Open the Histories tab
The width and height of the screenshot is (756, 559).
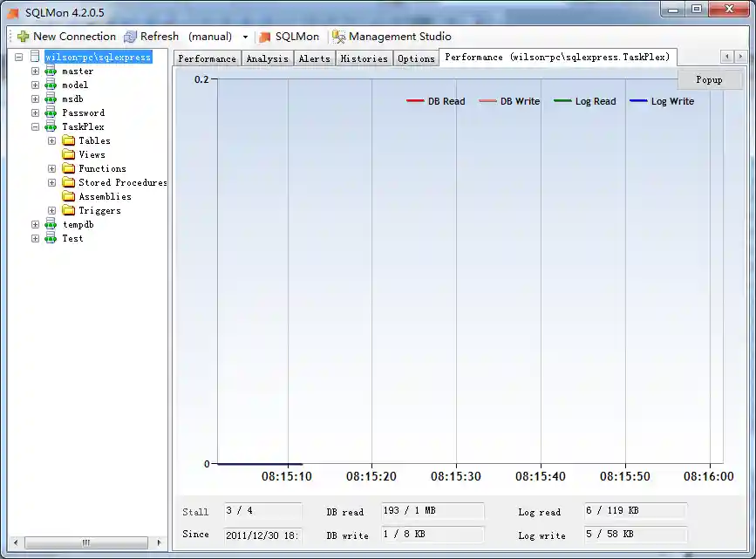tap(364, 58)
